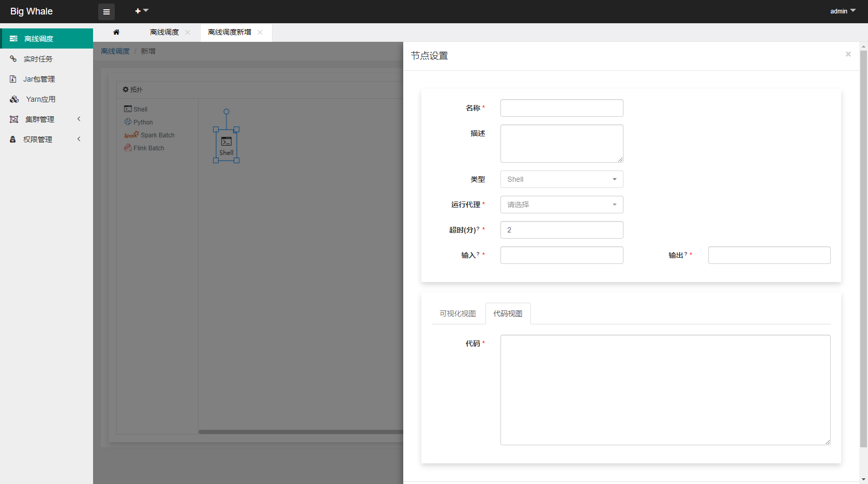The height and width of the screenshot is (484, 868).
Task: Click the Big Whale logo text
Action: tap(32, 11)
